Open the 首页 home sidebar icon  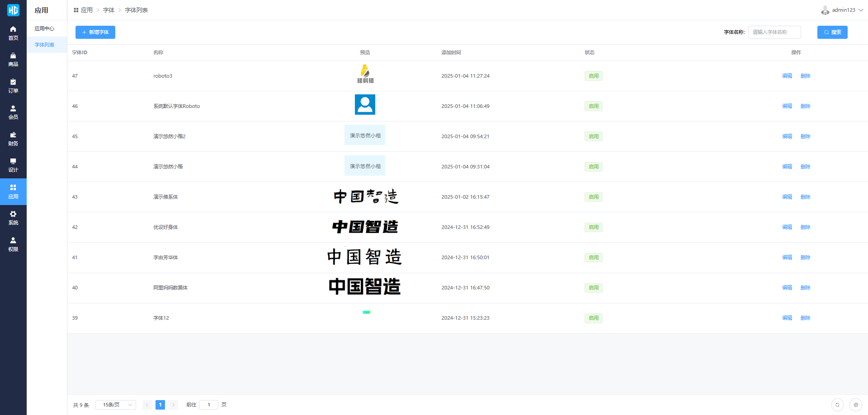(x=13, y=33)
